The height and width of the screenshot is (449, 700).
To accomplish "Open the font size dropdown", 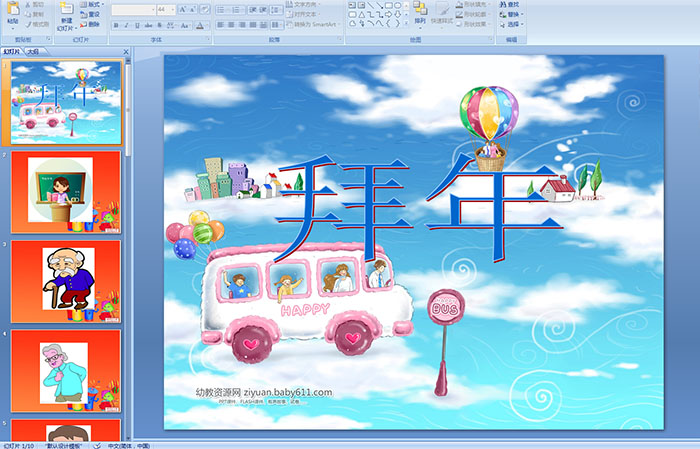I will click(x=171, y=9).
